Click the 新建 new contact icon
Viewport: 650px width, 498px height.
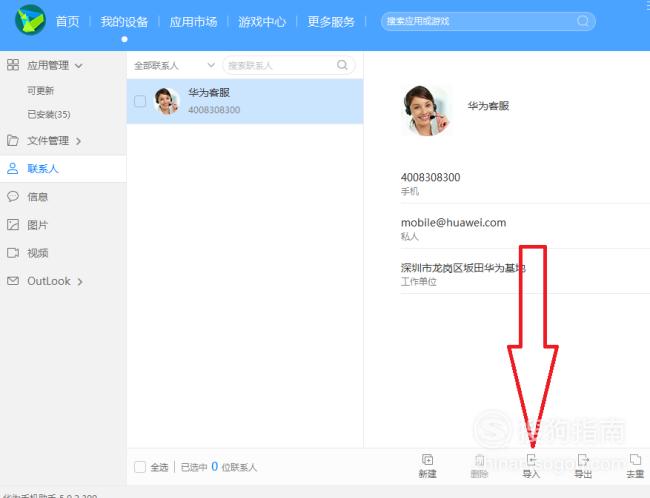(x=427, y=459)
